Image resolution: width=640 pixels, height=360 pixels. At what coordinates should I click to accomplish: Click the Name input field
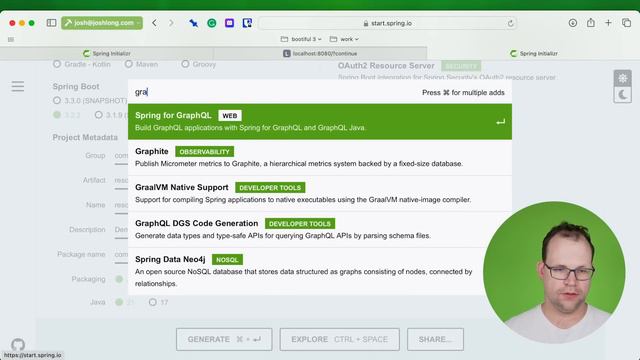121,206
